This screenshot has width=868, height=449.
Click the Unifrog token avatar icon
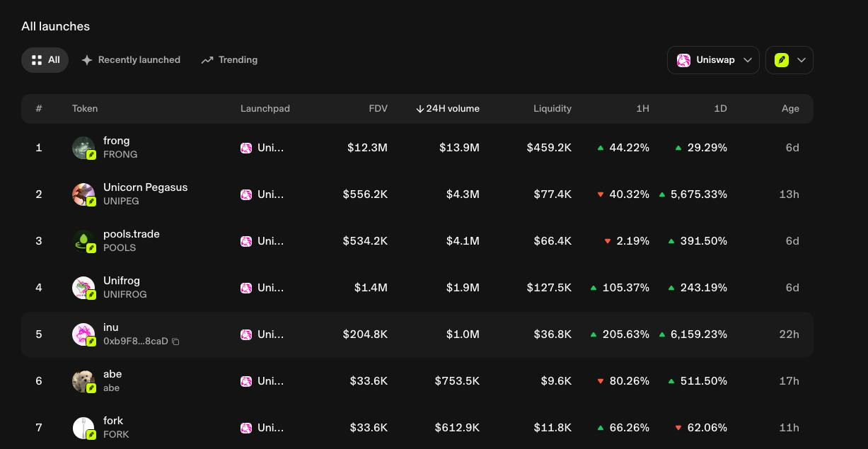83,288
